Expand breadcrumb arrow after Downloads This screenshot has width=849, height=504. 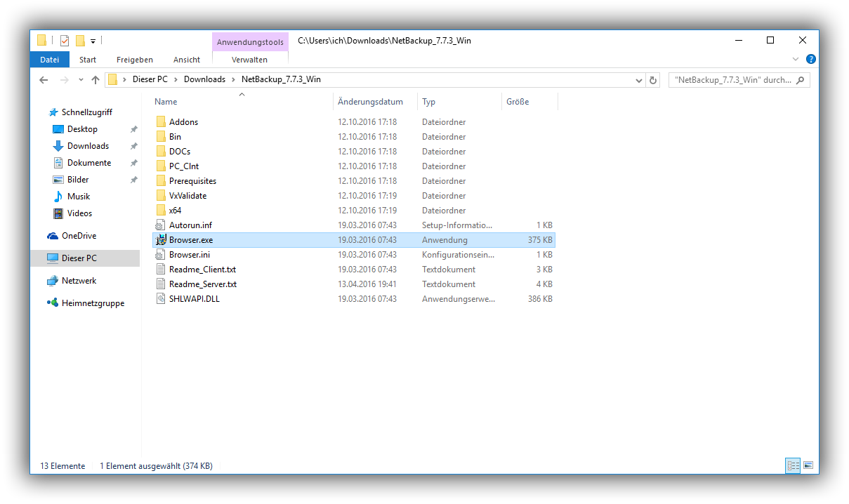point(233,80)
